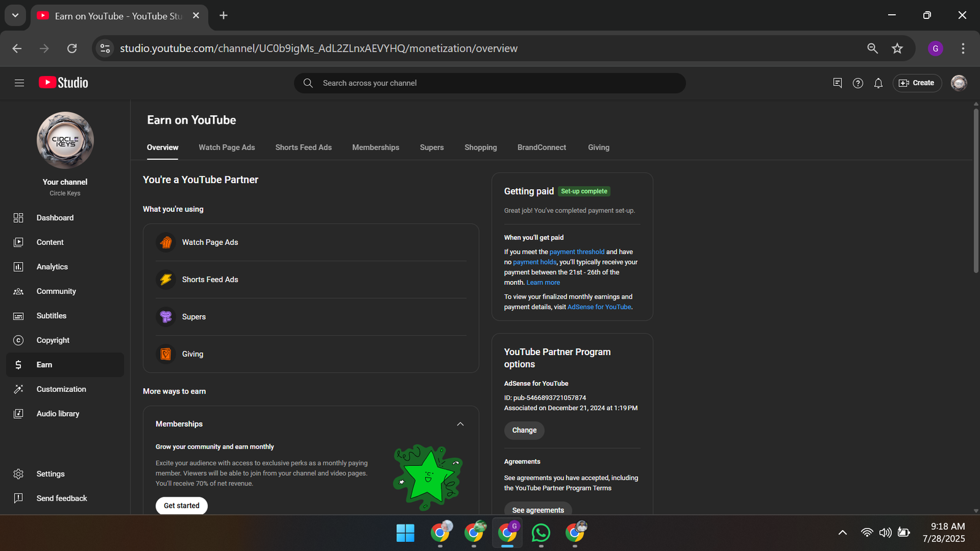Open the taskbar volume control
The width and height of the screenshot is (980, 551).
pyautogui.click(x=885, y=533)
